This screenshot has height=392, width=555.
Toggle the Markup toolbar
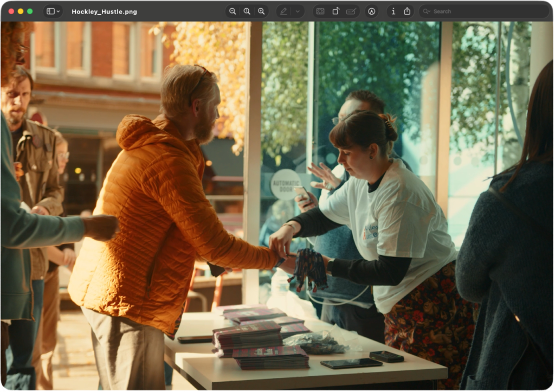click(x=371, y=11)
